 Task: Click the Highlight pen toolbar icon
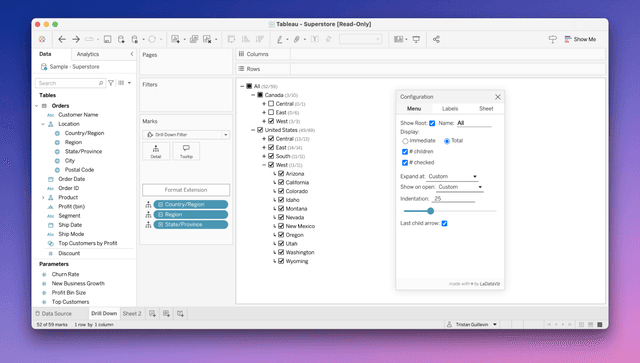coord(280,39)
